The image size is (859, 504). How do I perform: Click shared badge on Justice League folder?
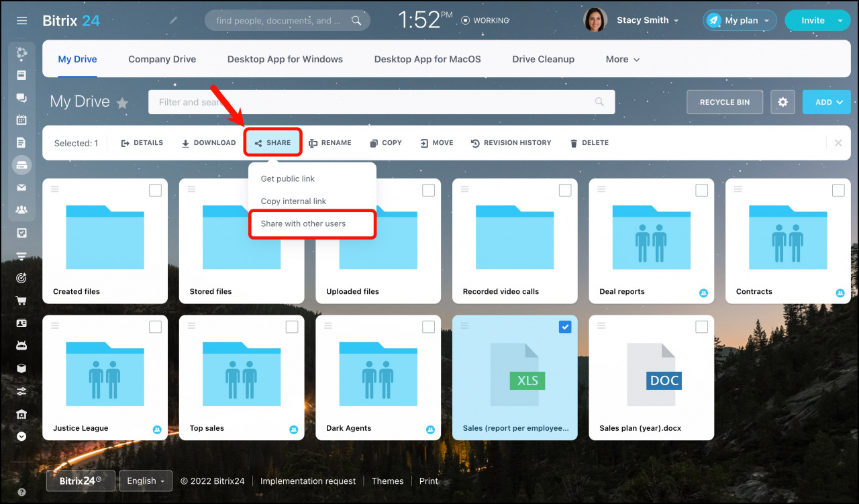click(157, 430)
